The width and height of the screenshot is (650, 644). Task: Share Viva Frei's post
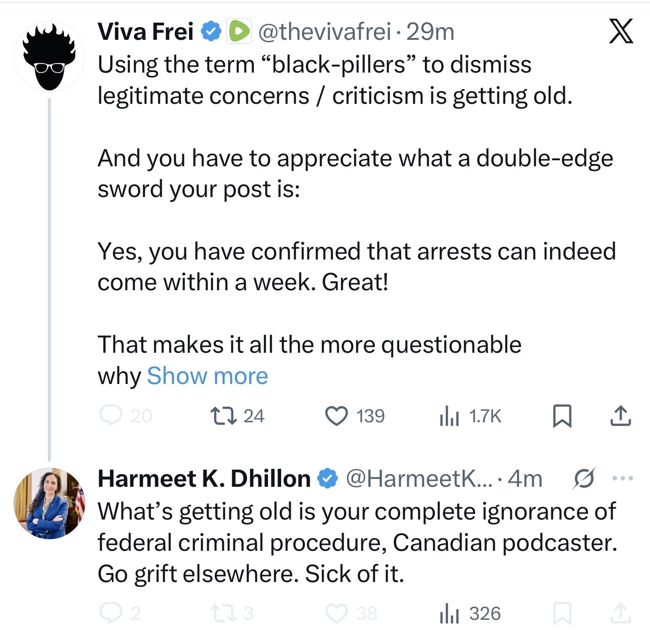pyautogui.click(x=620, y=416)
